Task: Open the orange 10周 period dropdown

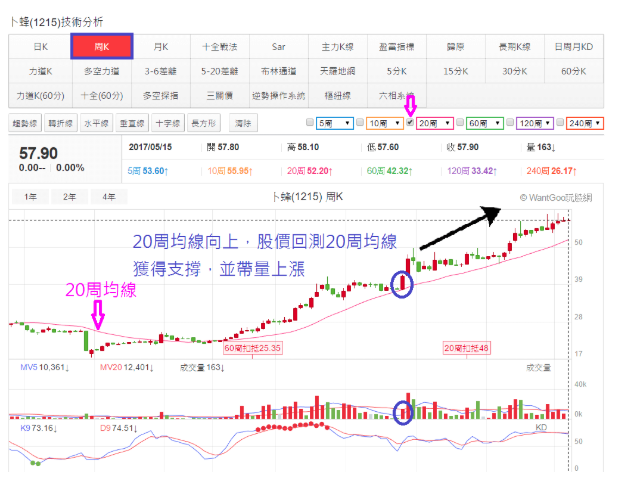Action: (x=385, y=123)
